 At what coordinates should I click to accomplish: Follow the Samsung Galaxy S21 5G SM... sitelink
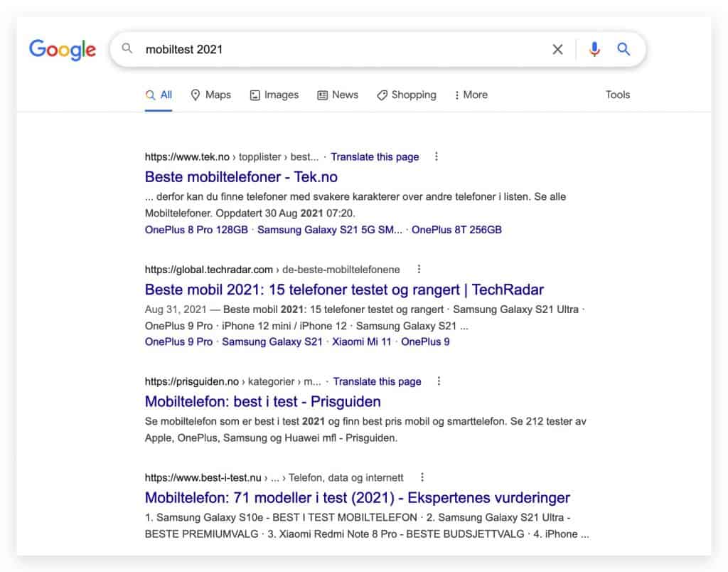coord(330,230)
